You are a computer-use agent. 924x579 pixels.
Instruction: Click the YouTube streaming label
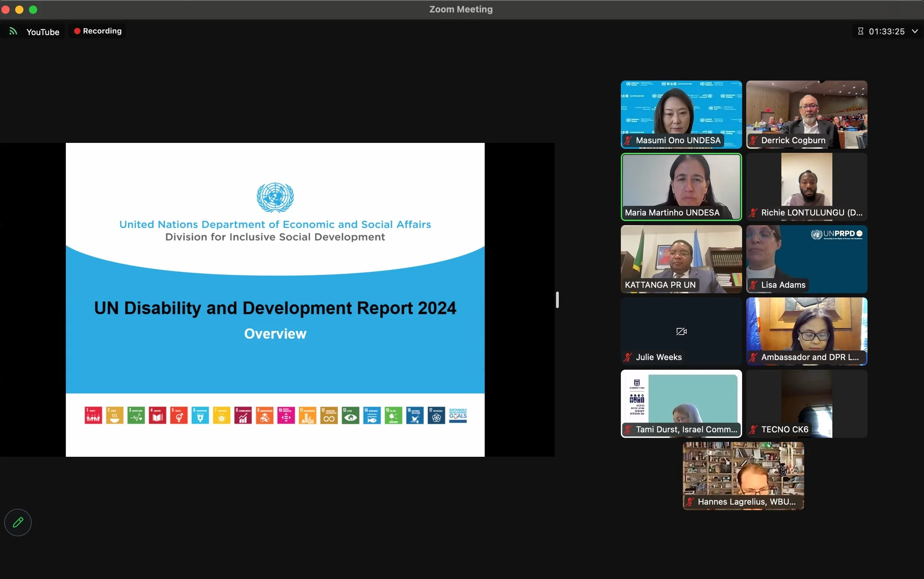43,32
